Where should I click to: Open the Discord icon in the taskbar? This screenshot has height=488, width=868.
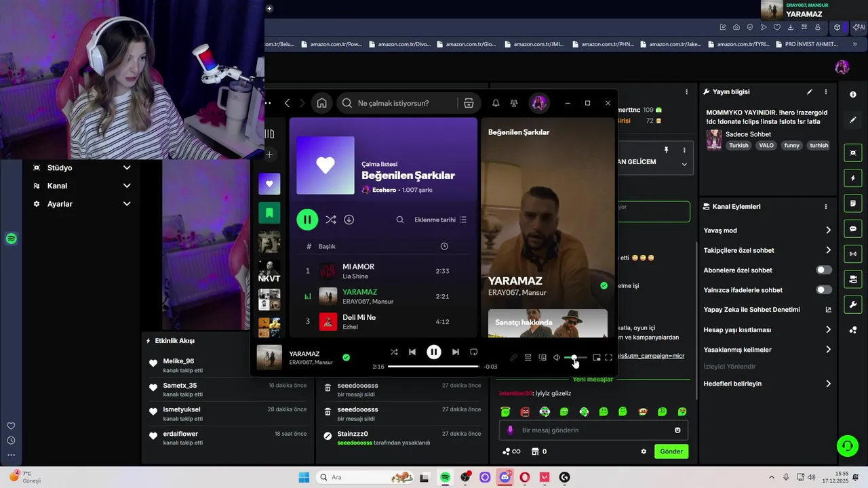pos(505,477)
